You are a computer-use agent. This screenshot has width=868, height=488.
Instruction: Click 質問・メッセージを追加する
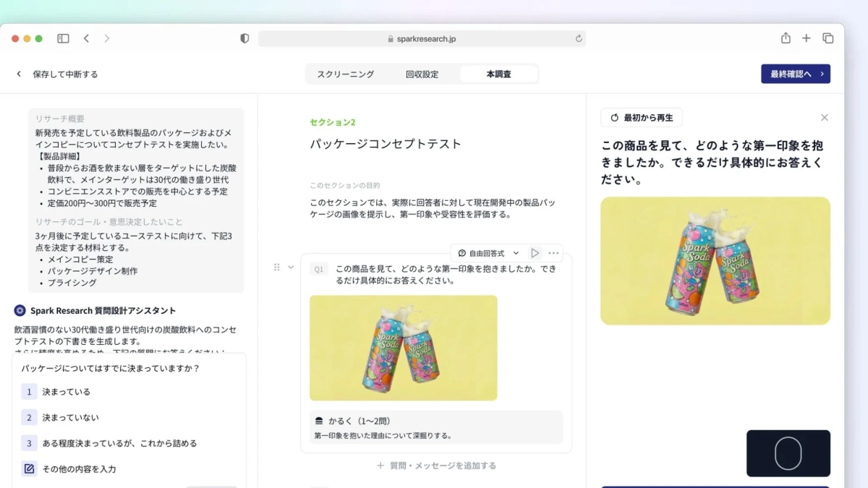(x=436, y=466)
